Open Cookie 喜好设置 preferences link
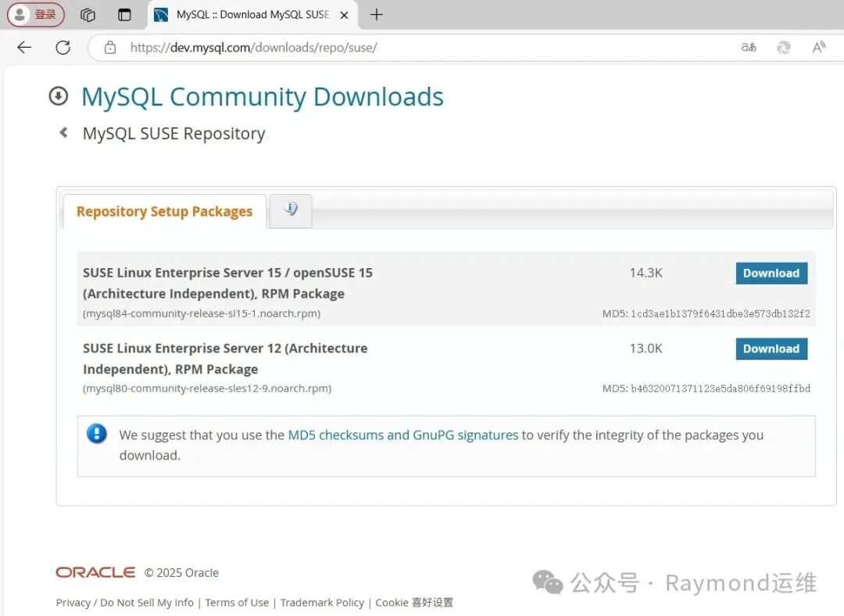The height and width of the screenshot is (616, 844). coord(414,603)
